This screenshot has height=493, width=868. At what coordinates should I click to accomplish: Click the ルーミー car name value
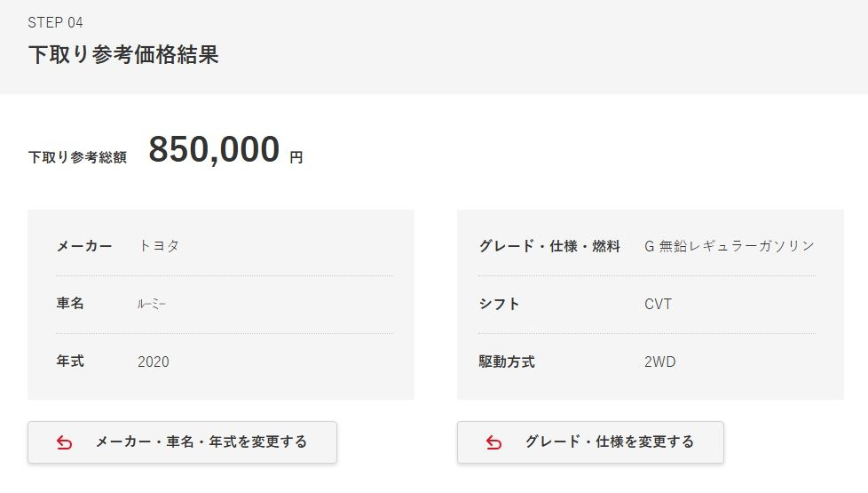(x=152, y=304)
